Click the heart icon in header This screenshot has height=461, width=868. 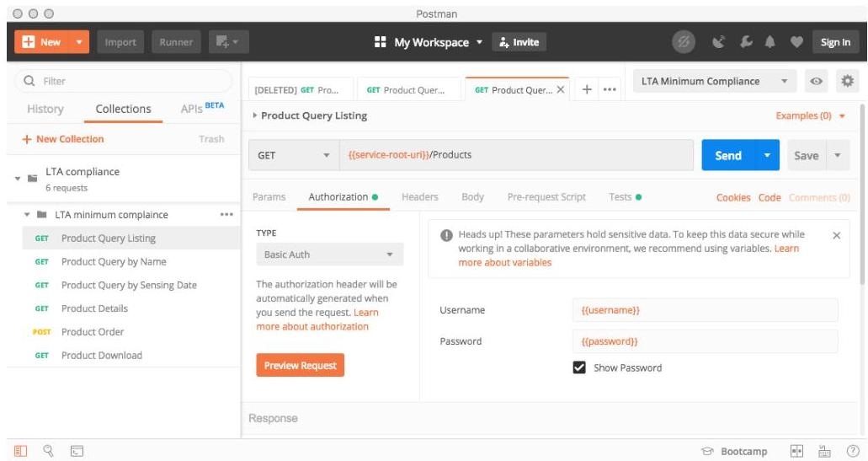796,42
